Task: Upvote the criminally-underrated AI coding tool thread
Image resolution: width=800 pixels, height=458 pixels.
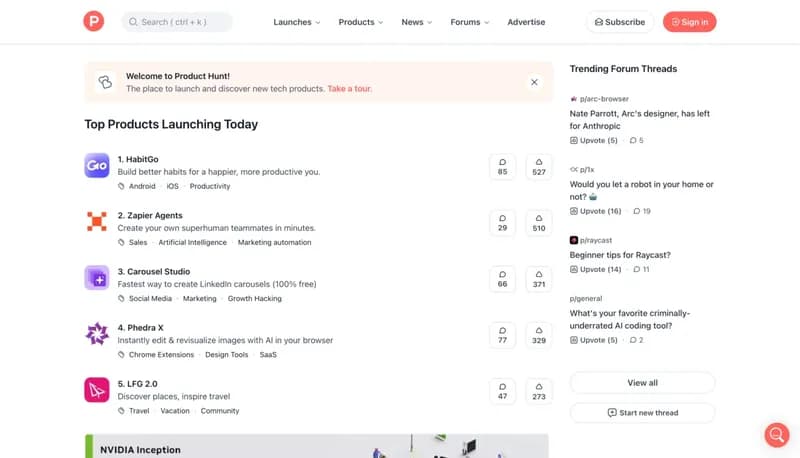Action: [593, 340]
